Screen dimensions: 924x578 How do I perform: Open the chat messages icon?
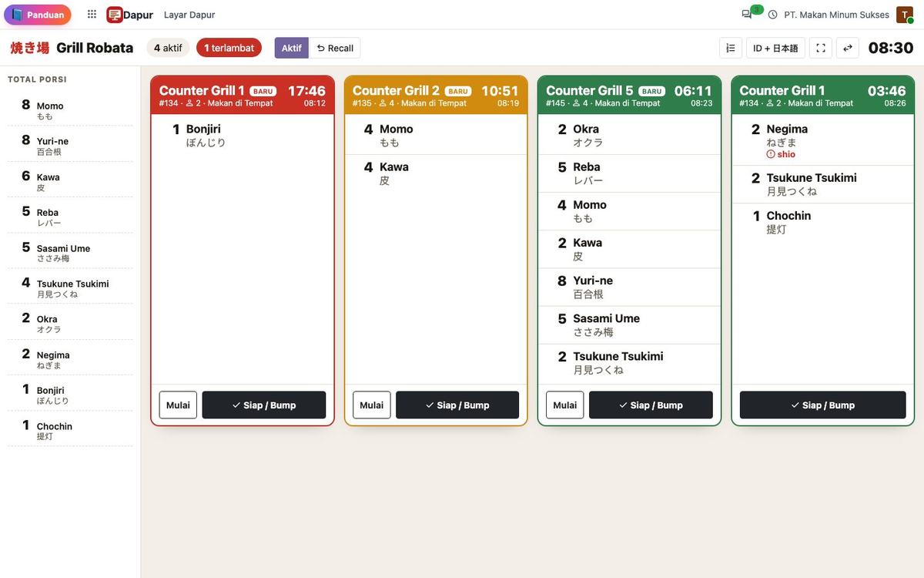747,15
